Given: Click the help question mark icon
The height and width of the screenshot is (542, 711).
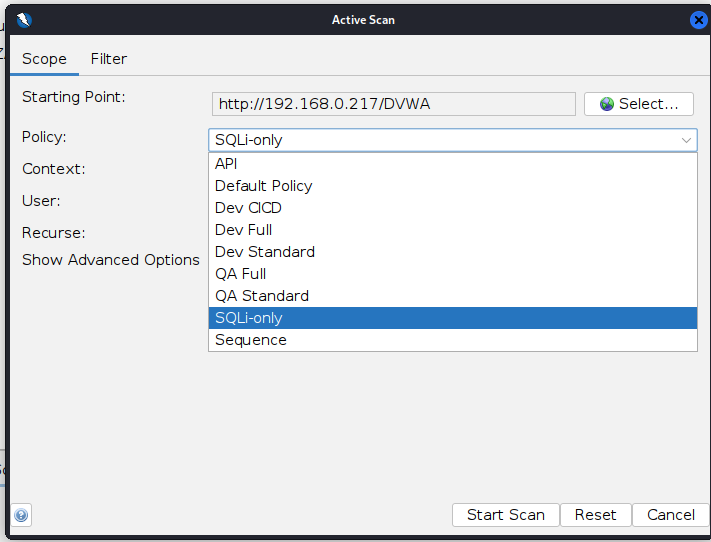Looking at the screenshot, I should pyautogui.click(x=21, y=516).
